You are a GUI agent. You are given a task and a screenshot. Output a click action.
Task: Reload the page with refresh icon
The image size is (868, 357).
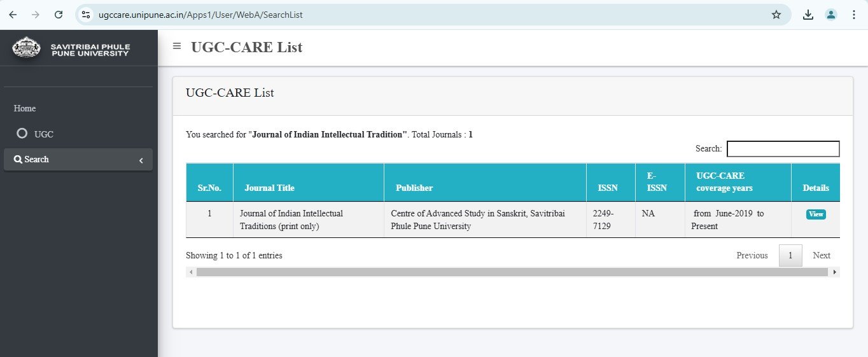coord(59,15)
